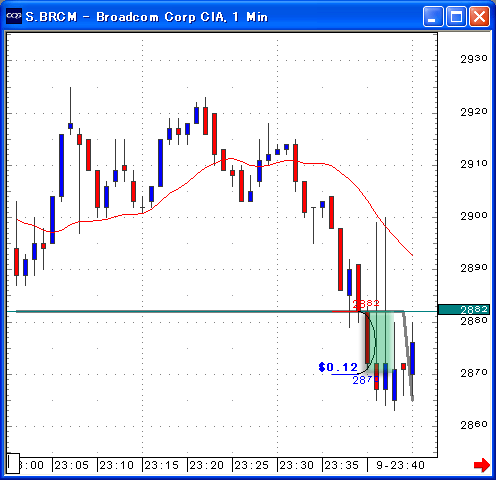The height and width of the screenshot is (480, 496).
Task: Click the 2860 price axis label
Action: coord(474,425)
